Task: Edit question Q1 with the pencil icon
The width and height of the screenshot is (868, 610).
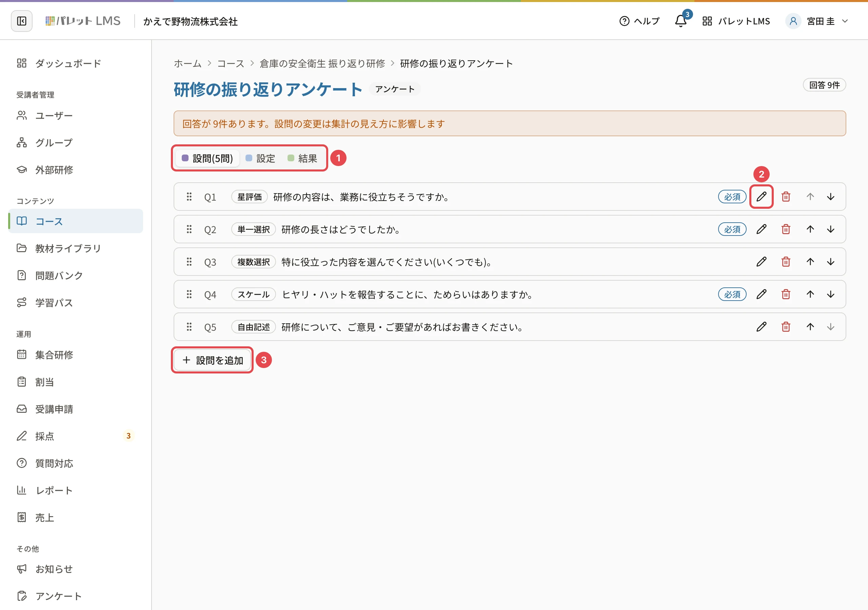Action: (x=762, y=197)
